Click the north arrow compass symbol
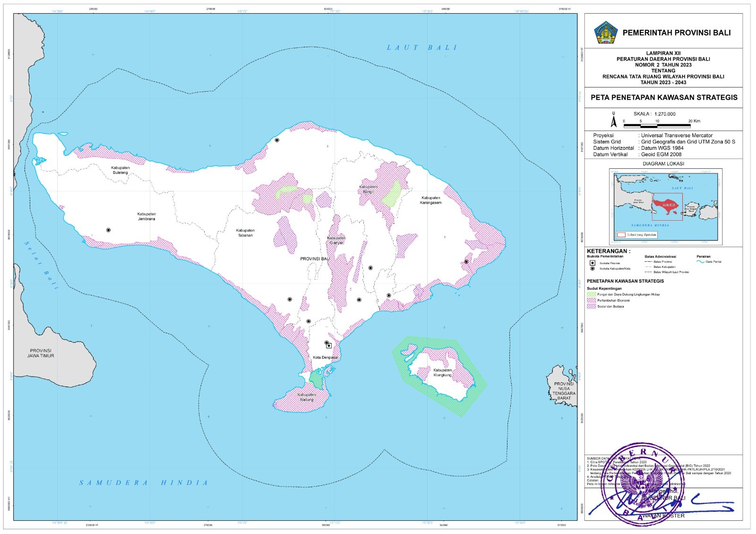Viewport: 756px width, 534px height. click(614, 120)
